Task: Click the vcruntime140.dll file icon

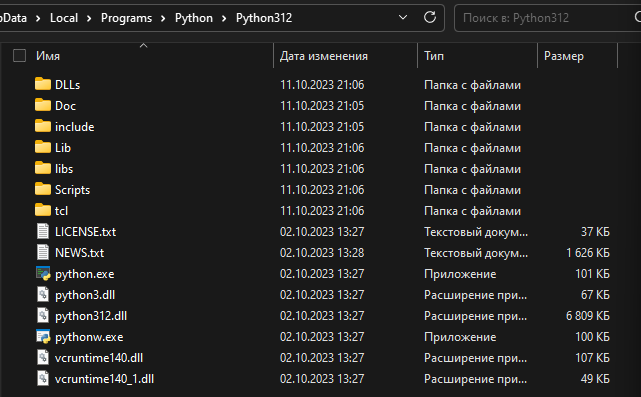Action: [43, 357]
